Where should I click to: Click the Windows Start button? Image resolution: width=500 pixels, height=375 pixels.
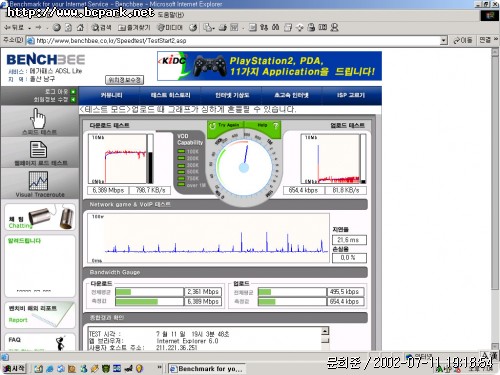(x=14, y=369)
